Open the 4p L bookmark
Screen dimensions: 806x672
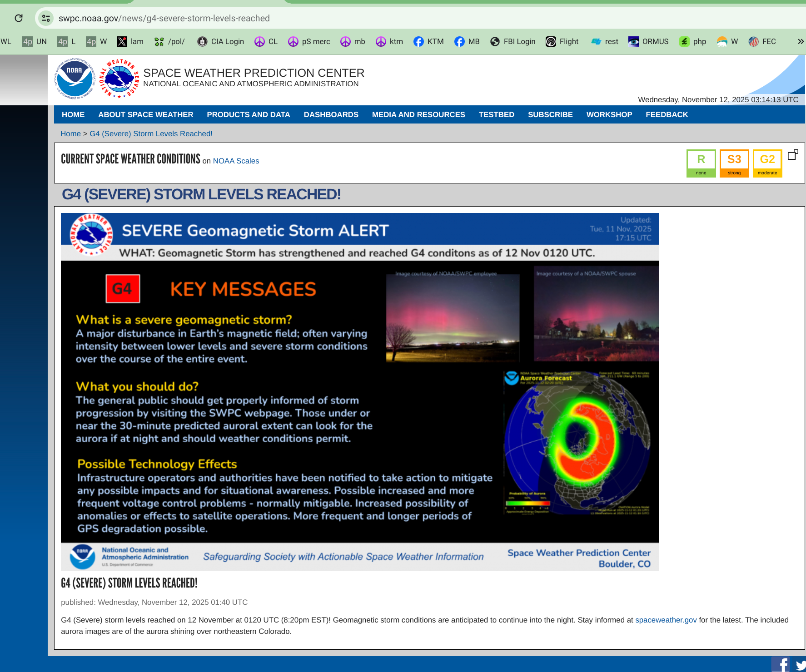67,42
